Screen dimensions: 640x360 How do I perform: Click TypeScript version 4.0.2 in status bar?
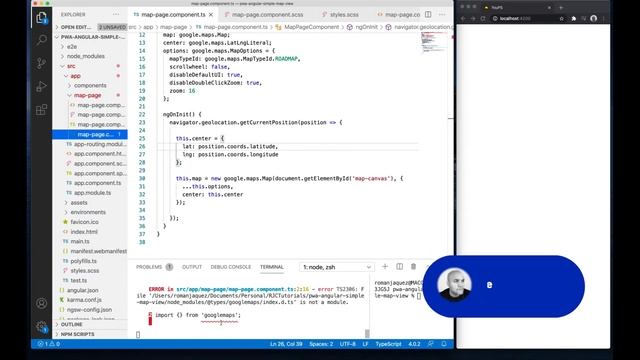click(414, 344)
